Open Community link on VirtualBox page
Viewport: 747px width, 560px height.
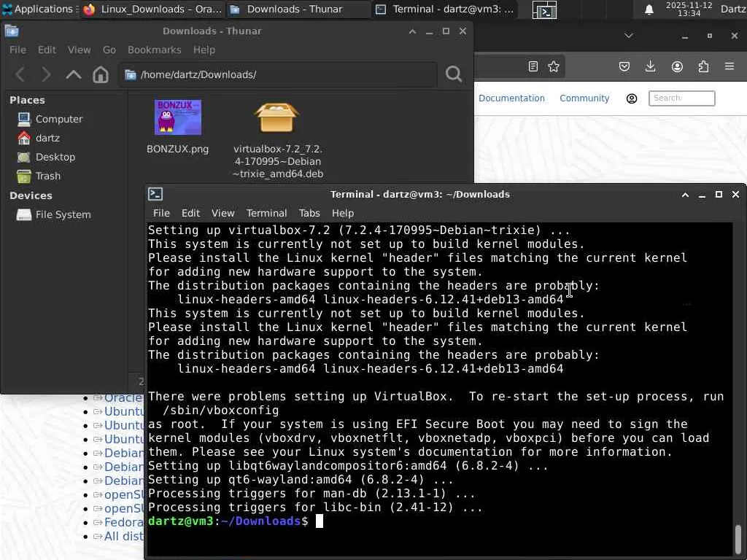click(x=584, y=98)
